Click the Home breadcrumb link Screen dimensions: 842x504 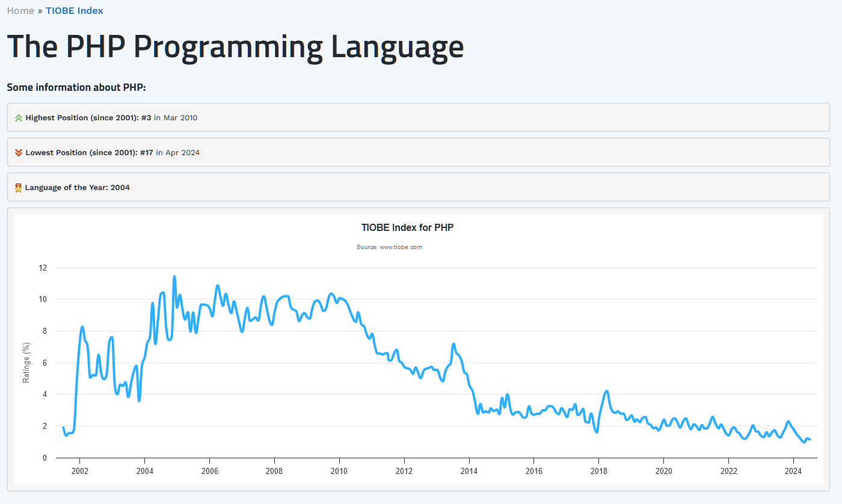(x=20, y=11)
